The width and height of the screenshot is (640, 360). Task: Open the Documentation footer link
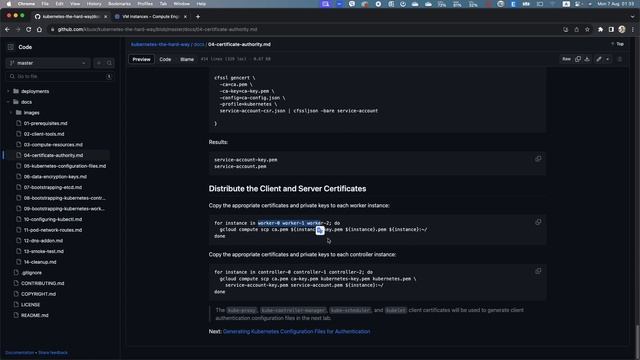click(x=20, y=353)
